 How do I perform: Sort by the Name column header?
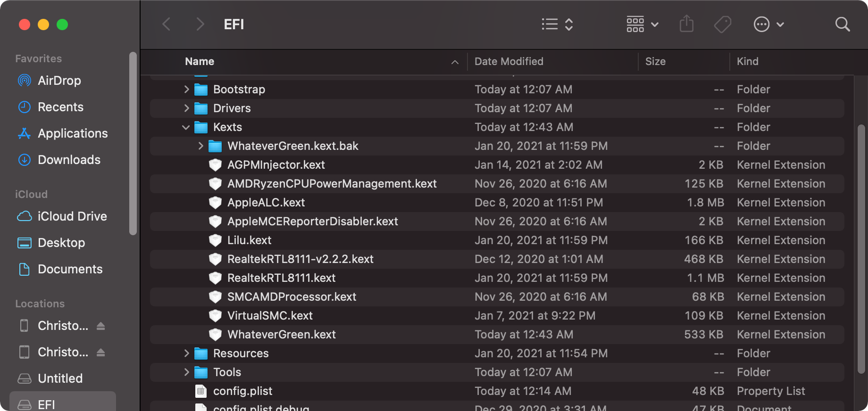click(200, 62)
